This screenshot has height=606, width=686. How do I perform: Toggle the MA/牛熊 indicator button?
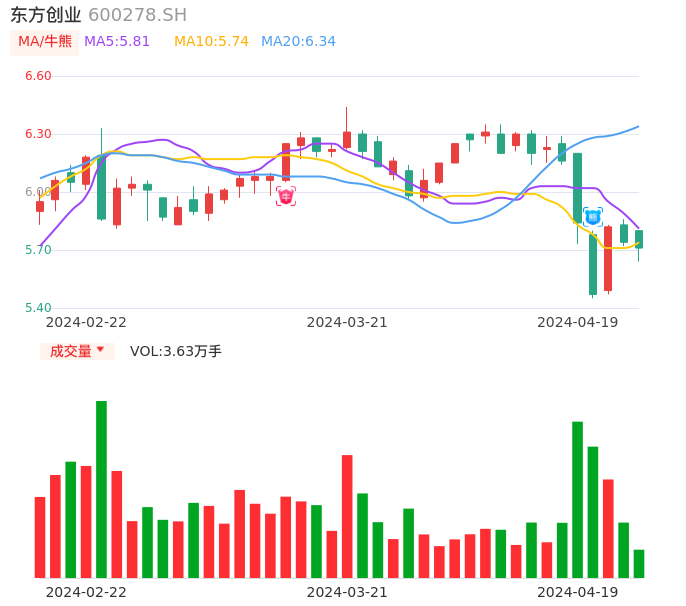pos(44,42)
